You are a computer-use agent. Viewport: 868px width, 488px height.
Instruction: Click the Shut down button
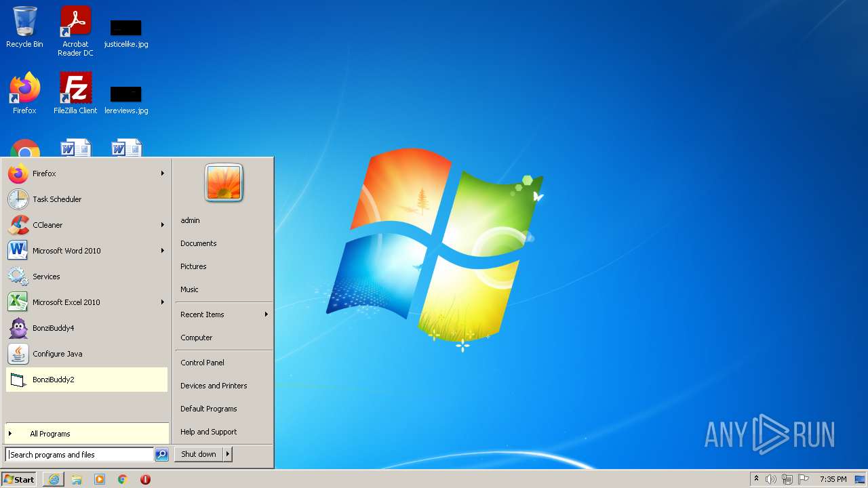coord(199,454)
